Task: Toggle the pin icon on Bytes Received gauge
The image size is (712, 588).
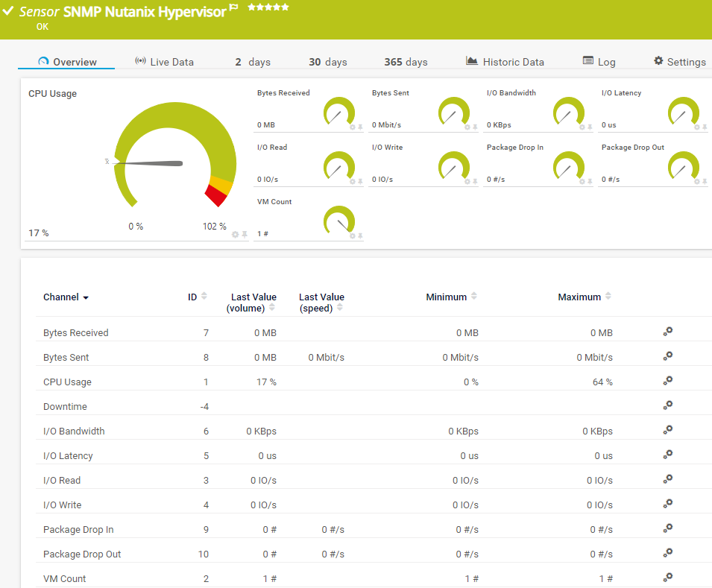Action: click(360, 127)
